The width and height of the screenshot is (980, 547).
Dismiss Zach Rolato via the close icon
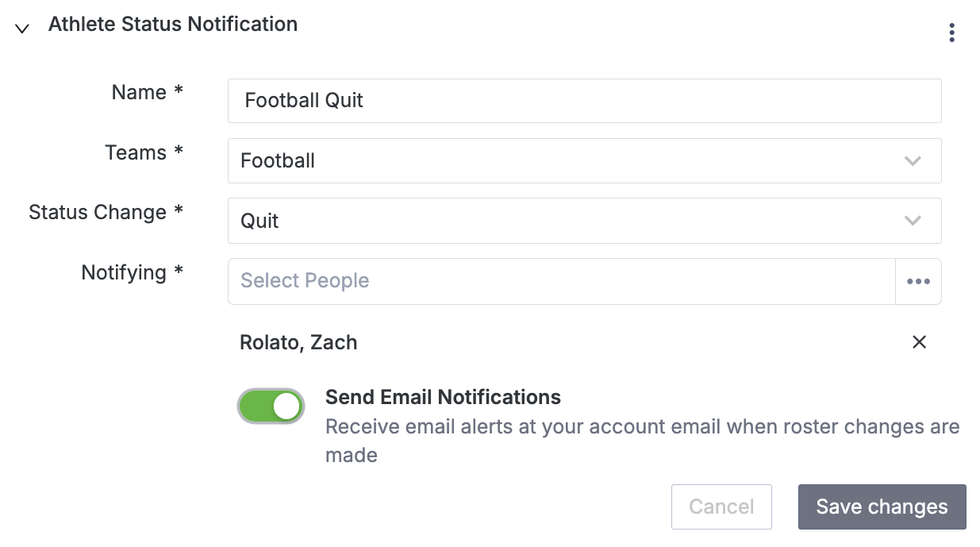click(x=919, y=342)
